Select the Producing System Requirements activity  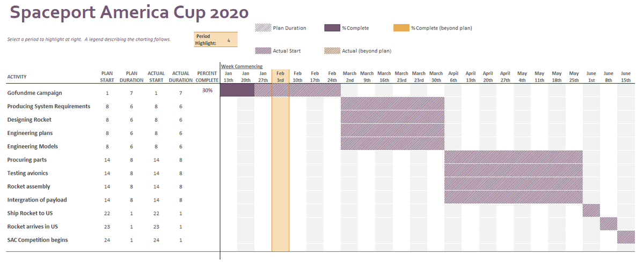[49, 106]
